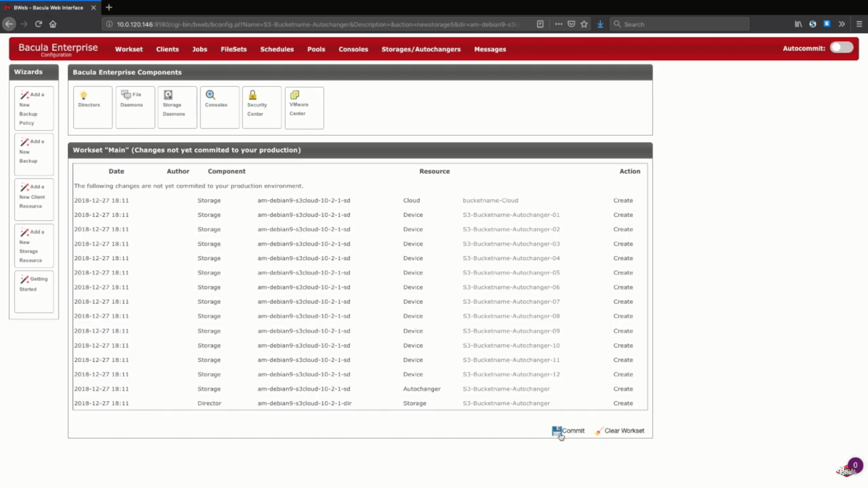Viewport: 868px width, 488px height.
Task: Toggle reader view icon in address bar
Action: point(540,24)
